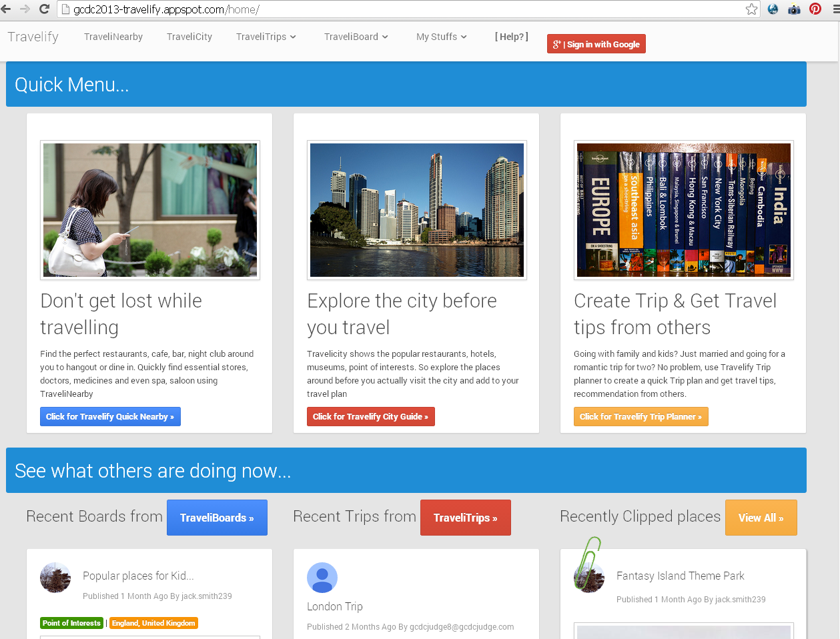Image resolution: width=840 pixels, height=639 pixels.
Task: Open the red TraveliTrips button
Action: click(466, 518)
